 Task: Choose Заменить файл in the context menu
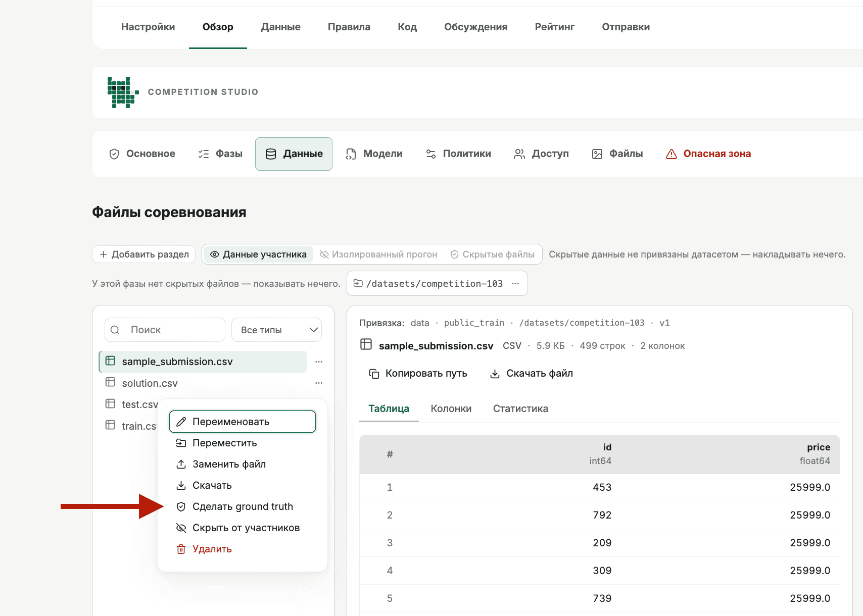[243, 464]
